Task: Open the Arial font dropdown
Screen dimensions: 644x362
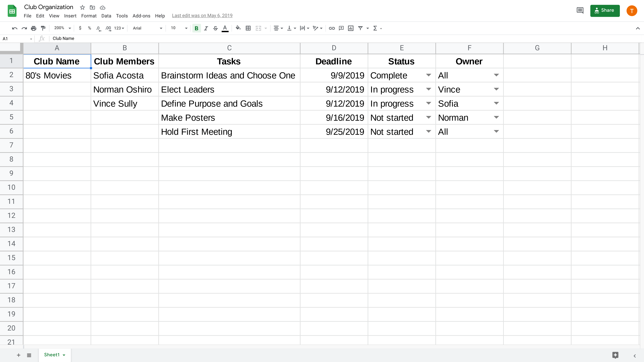Action: click(x=148, y=28)
